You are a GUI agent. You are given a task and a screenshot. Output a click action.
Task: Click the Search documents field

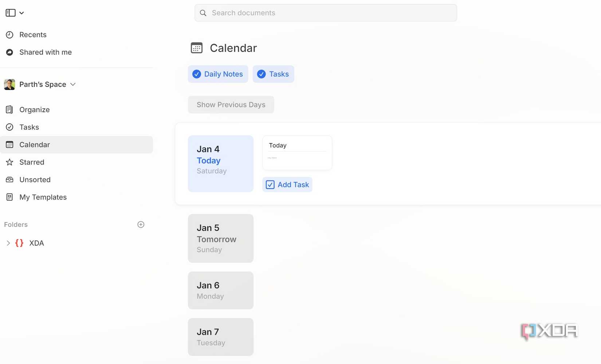coord(325,13)
